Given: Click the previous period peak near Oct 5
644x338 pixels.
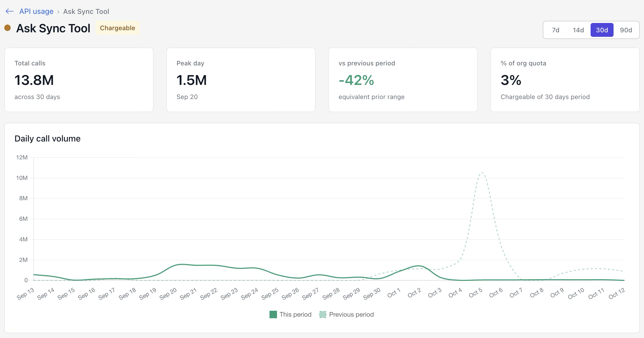Looking at the screenshot, I should pyautogui.click(x=482, y=173).
